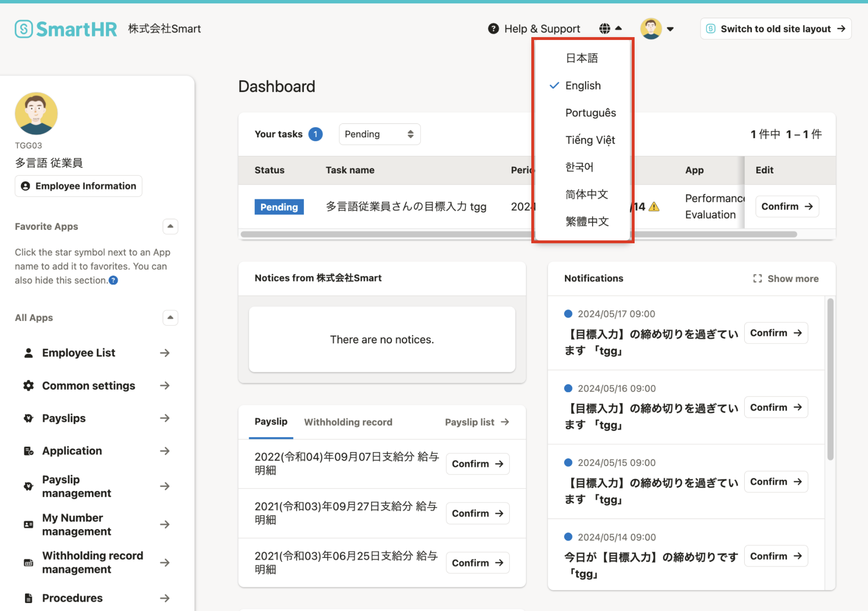Click the Application app icon

coord(28,451)
